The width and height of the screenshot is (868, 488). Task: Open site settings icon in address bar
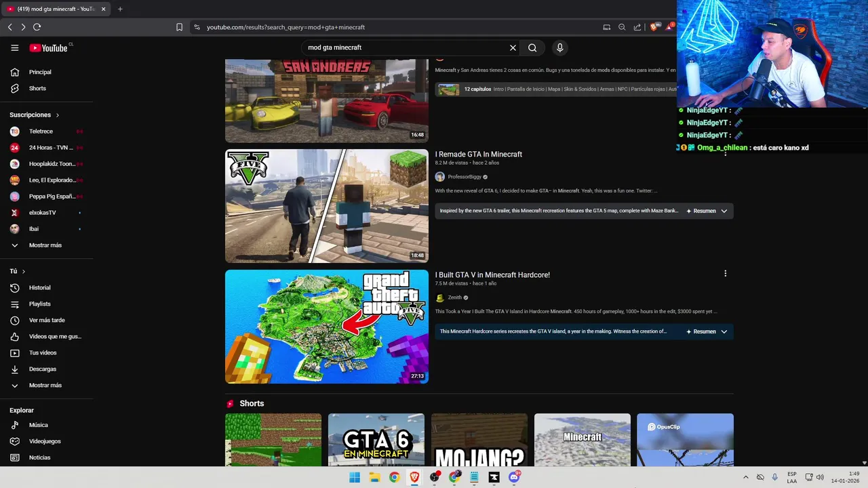click(197, 27)
